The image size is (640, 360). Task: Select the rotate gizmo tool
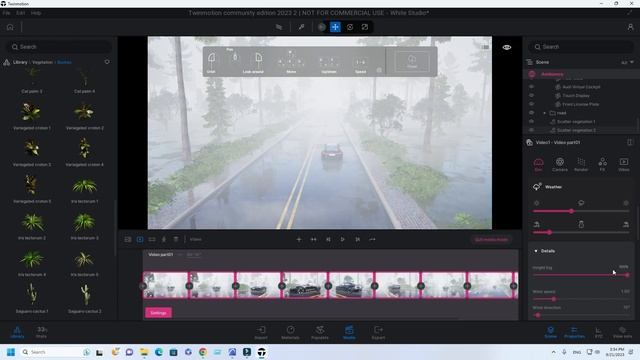click(x=350, y=27)
